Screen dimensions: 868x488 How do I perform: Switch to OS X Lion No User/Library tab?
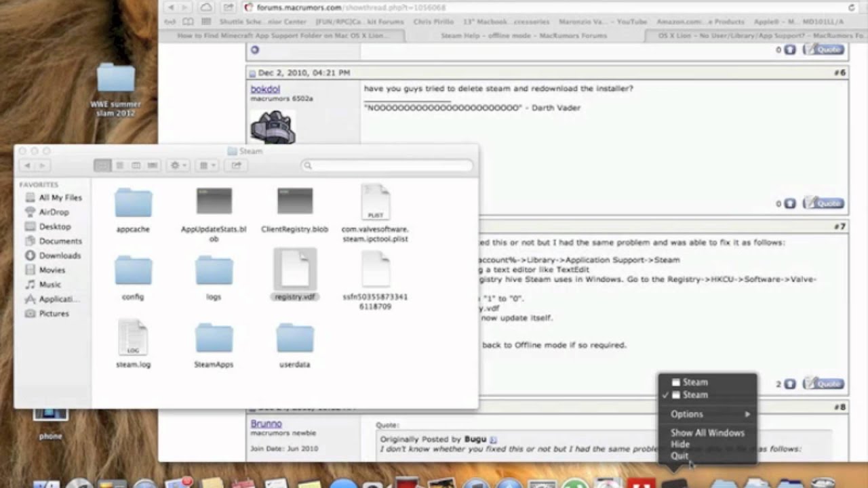tap(755, 35)
